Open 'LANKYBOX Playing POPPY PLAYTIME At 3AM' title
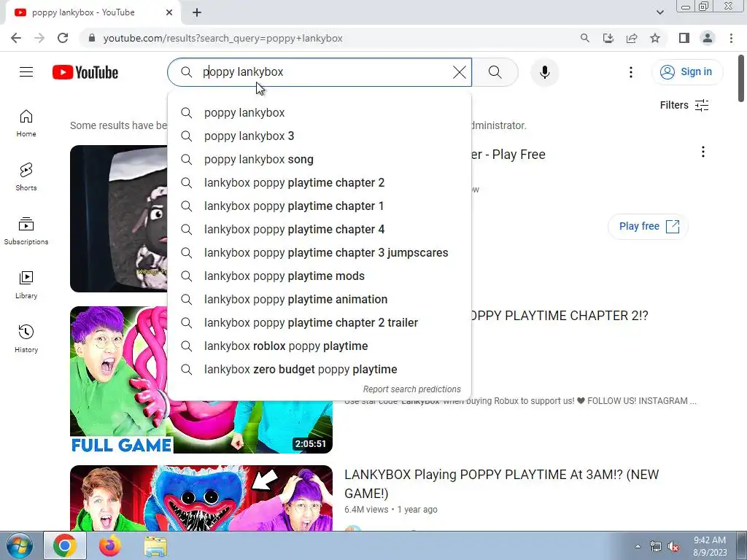Image resolution: width=747 pixels, height=560 pixels. click(x=502, y=484)
